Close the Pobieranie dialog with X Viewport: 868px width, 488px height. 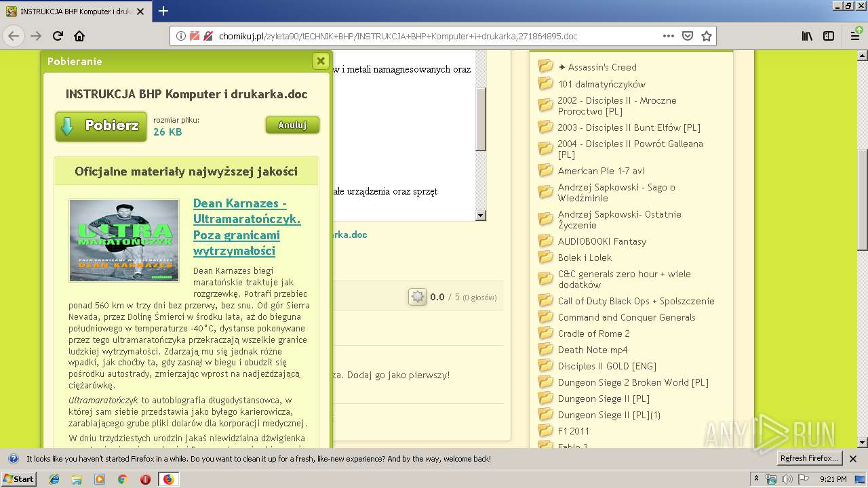321,61
